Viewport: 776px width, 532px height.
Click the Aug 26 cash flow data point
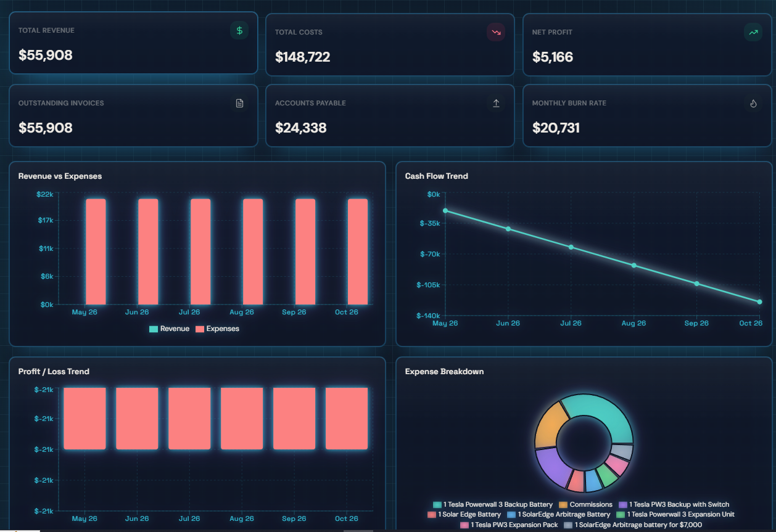tap(634, 265)
